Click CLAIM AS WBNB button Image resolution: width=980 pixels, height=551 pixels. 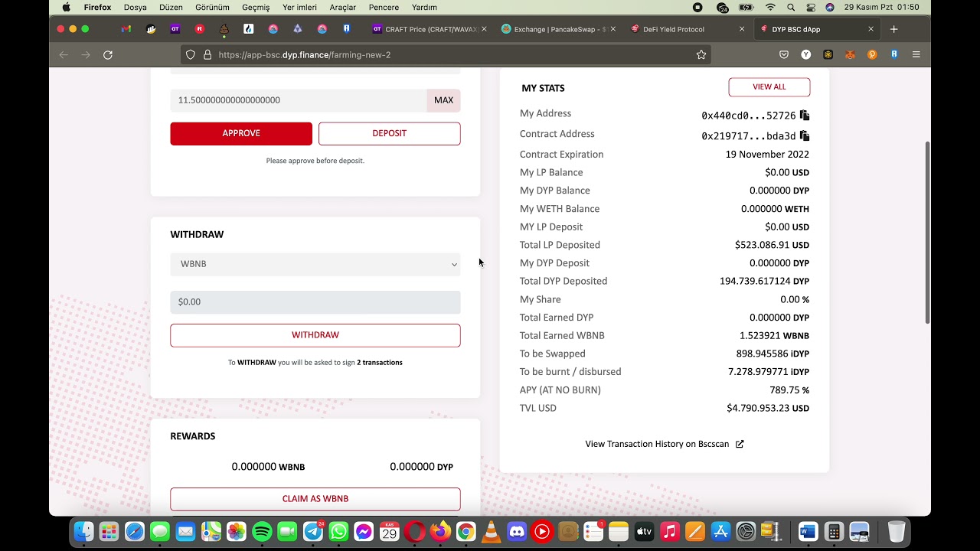pyautogui.click(x=315, y=499)
